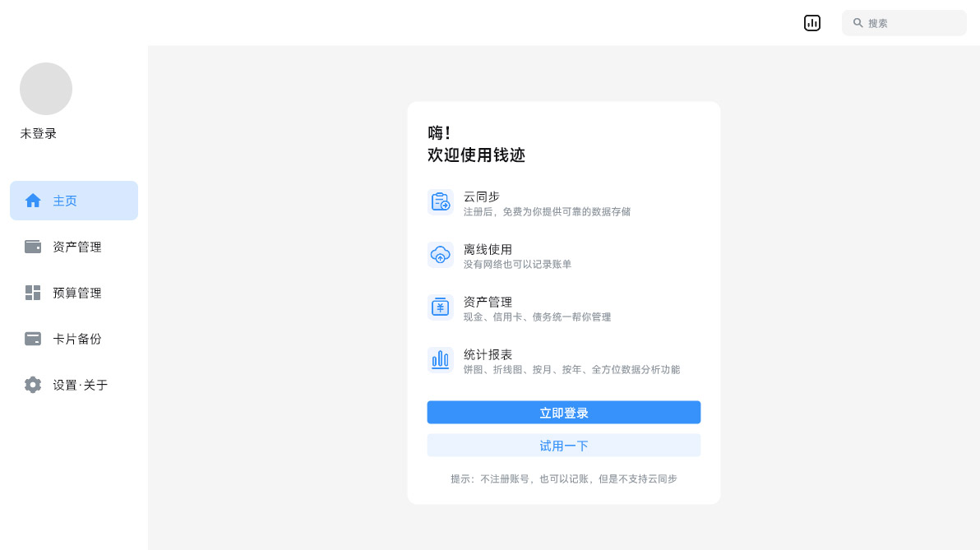Open 预算管理 in sidebar
Screen dimensions: 980x550
(74, 293)
